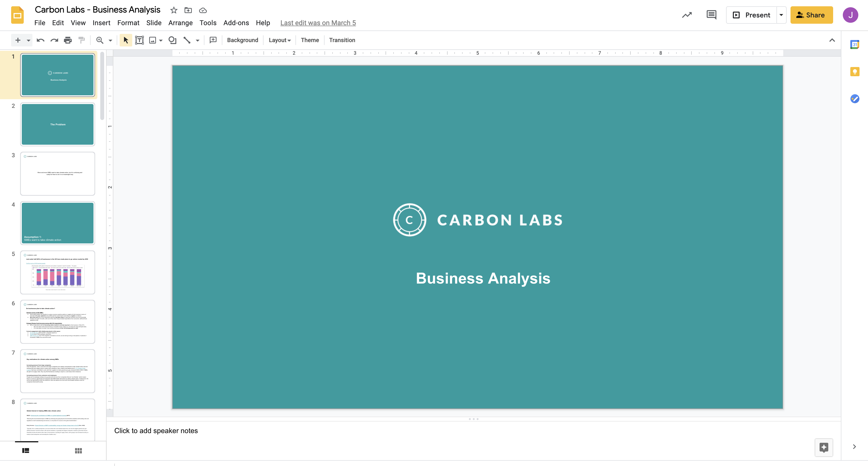
Task: Click the Present button
Action: pyautogui.click(x=752, y=15)
